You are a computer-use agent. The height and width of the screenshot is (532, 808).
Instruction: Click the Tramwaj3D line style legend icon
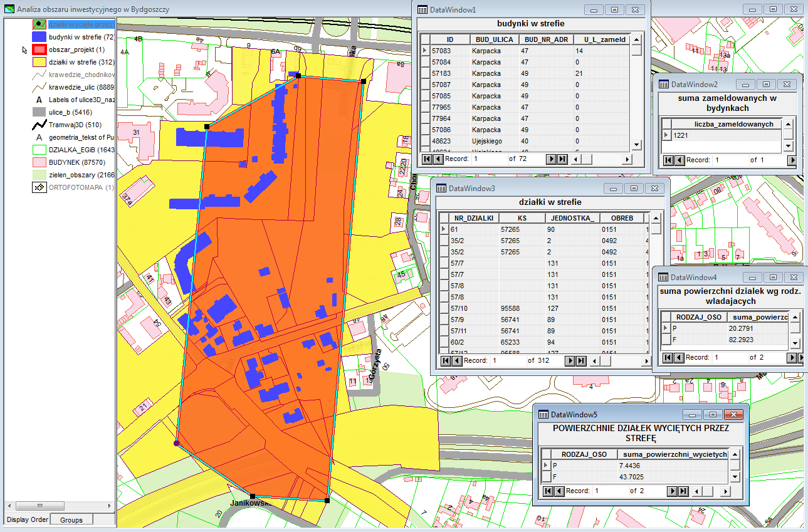(39, 125)
